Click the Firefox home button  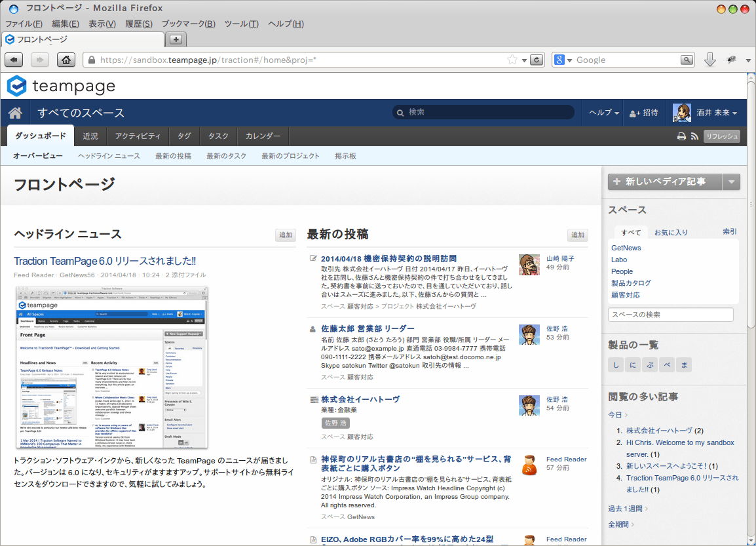66,60
